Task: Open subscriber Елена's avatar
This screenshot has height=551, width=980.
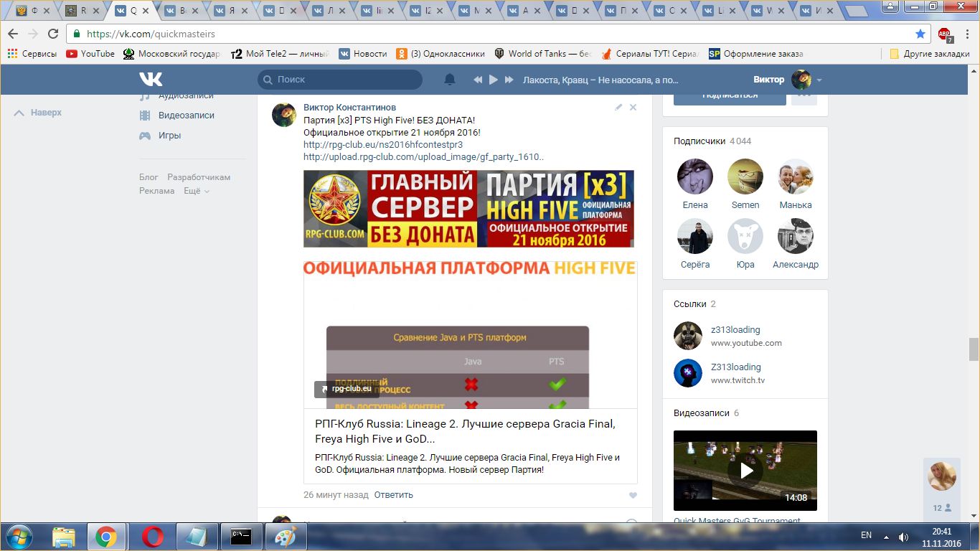Action: 695,176
